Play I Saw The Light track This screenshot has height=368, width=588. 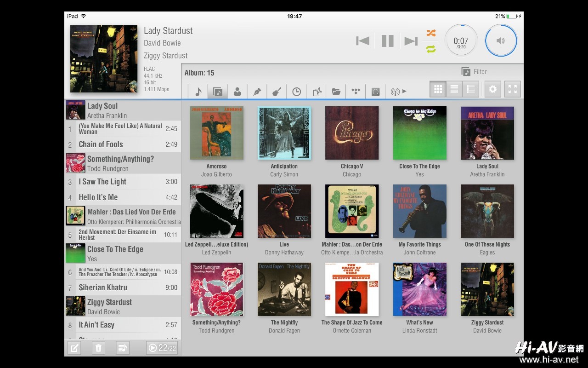point(123,182)
